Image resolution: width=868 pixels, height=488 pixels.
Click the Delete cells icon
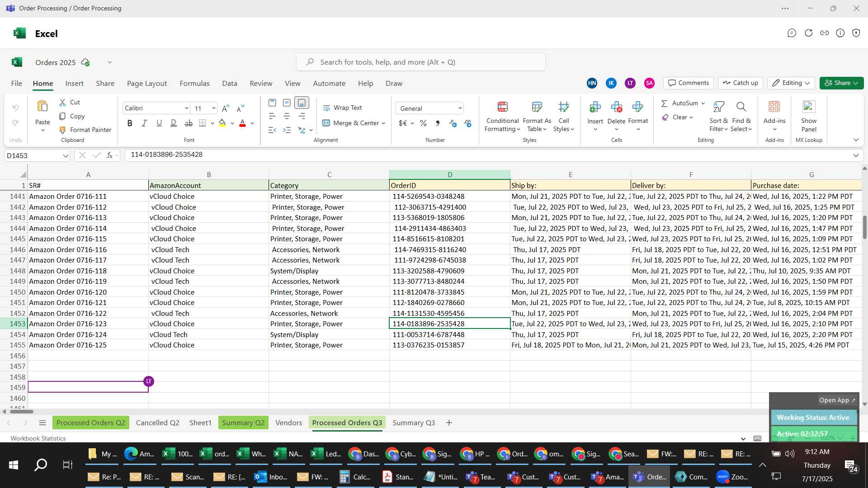[616, 107]
